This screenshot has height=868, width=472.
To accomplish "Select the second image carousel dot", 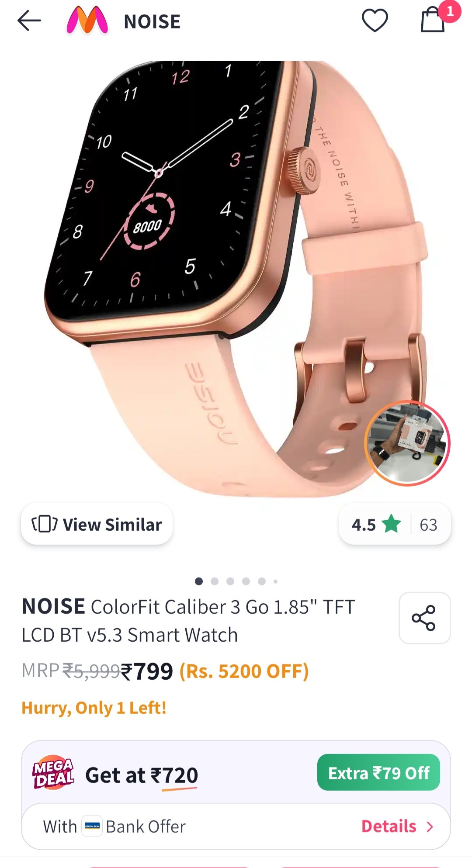I will 215,581.
